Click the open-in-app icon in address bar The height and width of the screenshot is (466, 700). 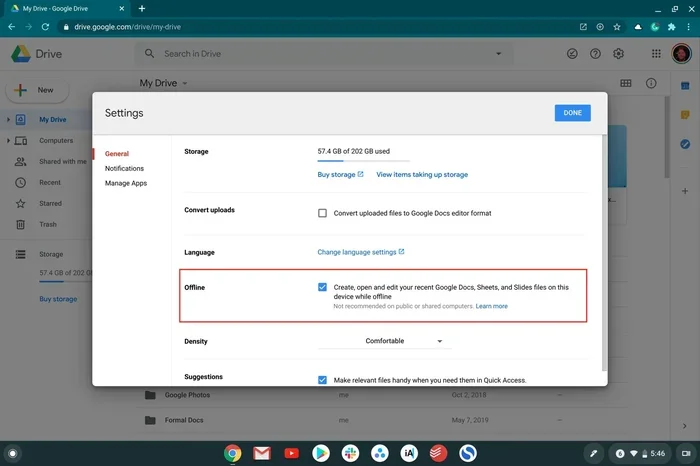click(x=583, y=27)
